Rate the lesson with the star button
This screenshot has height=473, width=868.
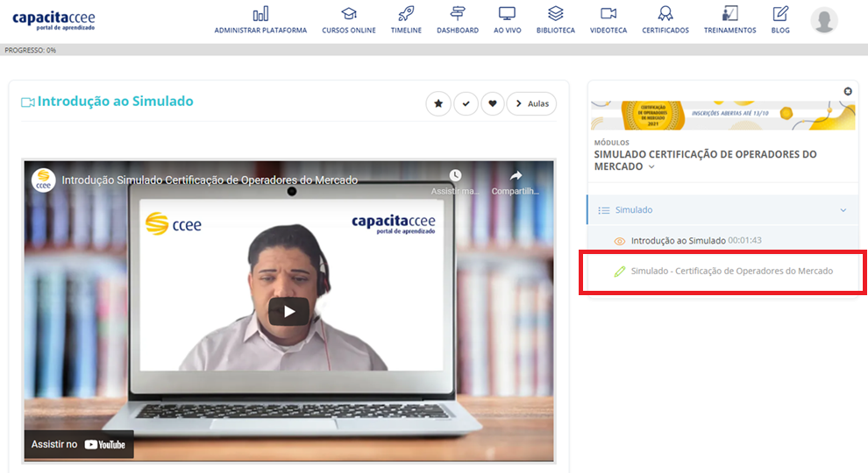438,103
